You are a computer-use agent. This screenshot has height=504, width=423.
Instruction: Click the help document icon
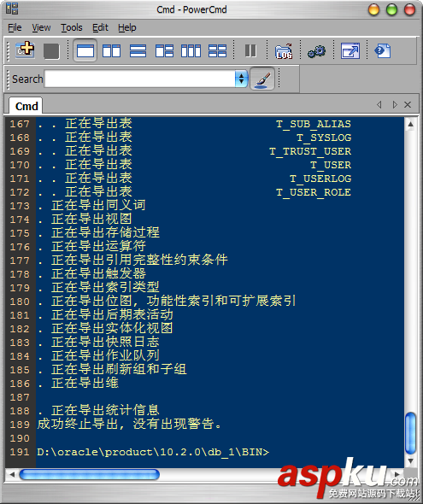pos(383,50)
